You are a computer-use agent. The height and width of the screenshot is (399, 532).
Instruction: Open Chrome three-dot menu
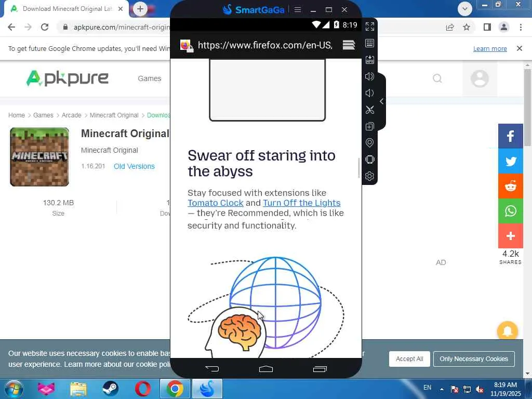click(x=521, y=27)
